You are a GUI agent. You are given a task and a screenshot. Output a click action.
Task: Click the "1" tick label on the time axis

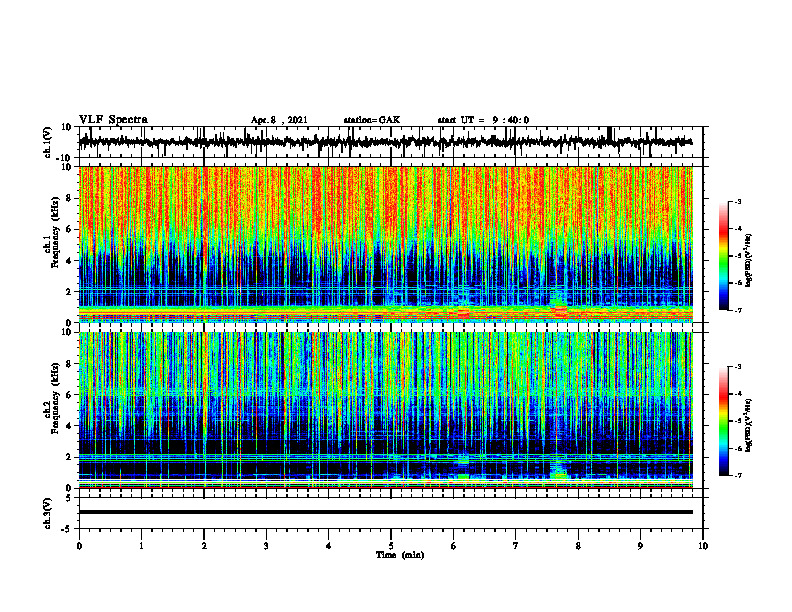tap(141, 546)
